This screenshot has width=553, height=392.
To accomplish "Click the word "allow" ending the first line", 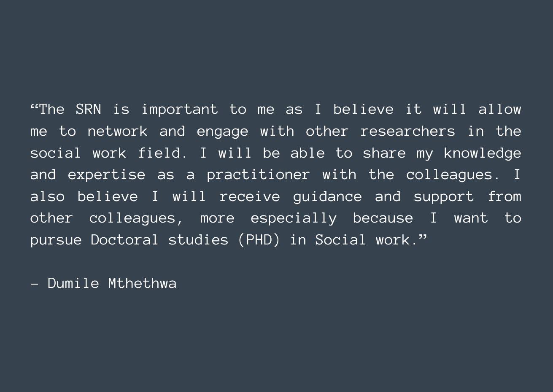I will coord(500,110).
